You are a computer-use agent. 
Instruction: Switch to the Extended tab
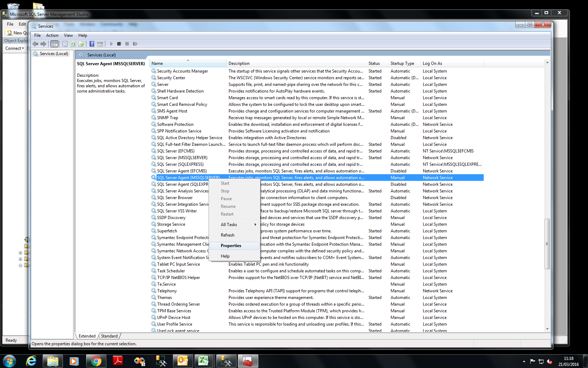point(87,336)
